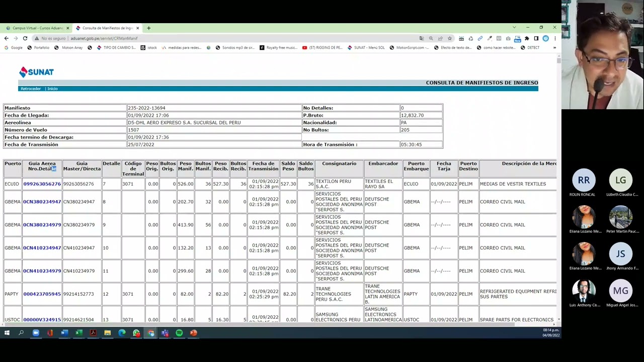Open guide 000423705945 detail link
644x362 pixels.
[x=42, y=294]
